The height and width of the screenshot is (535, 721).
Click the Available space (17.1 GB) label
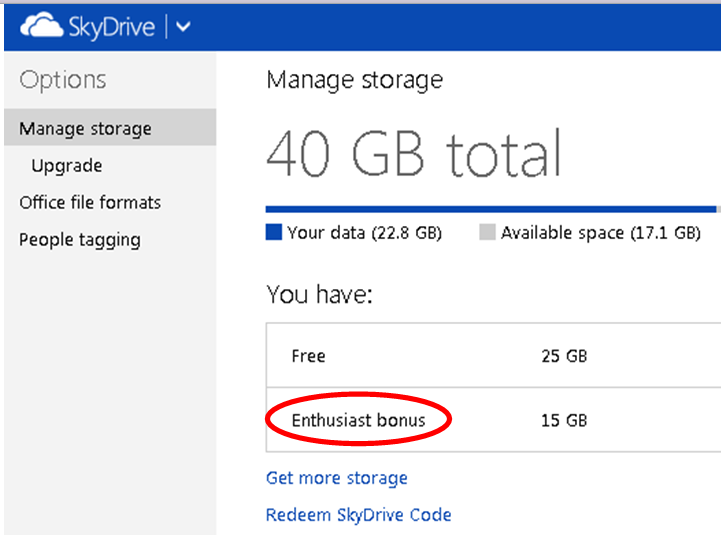click(600, 233)
